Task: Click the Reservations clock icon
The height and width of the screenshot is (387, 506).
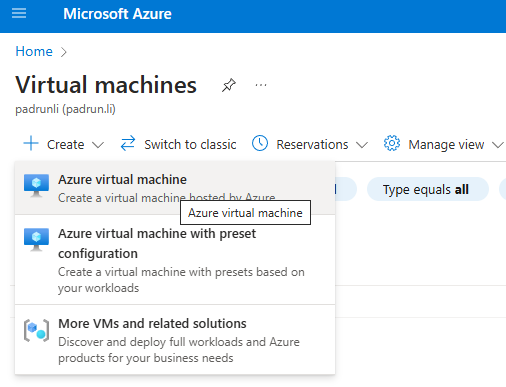Action: click(260, 143)
